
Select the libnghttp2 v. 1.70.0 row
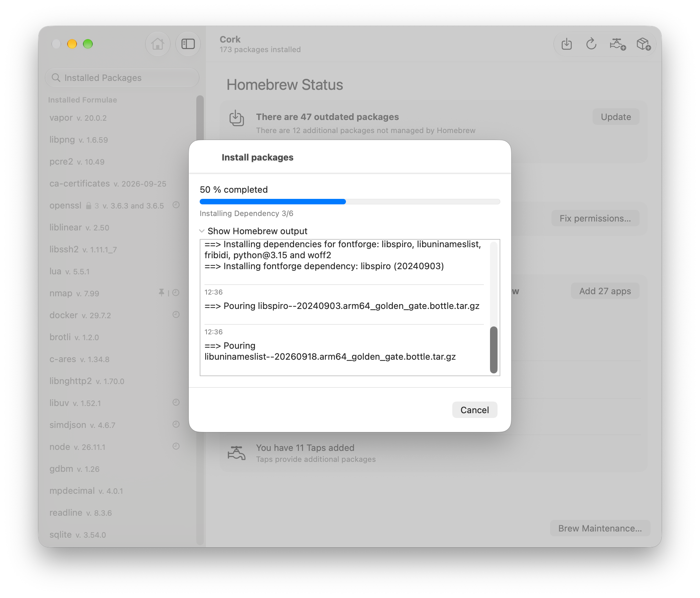click(x=115, y=381)
